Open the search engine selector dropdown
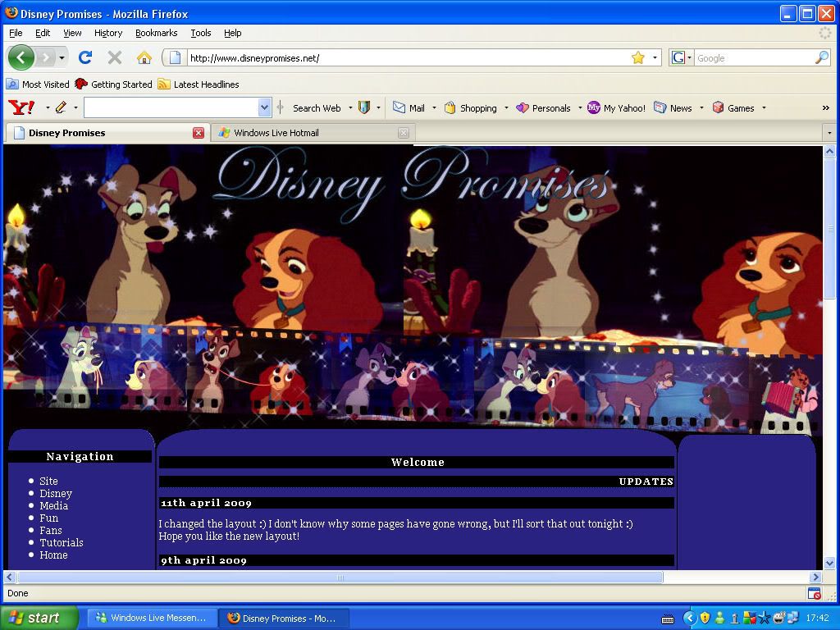 pyautogui.click(x=681, y=57)
